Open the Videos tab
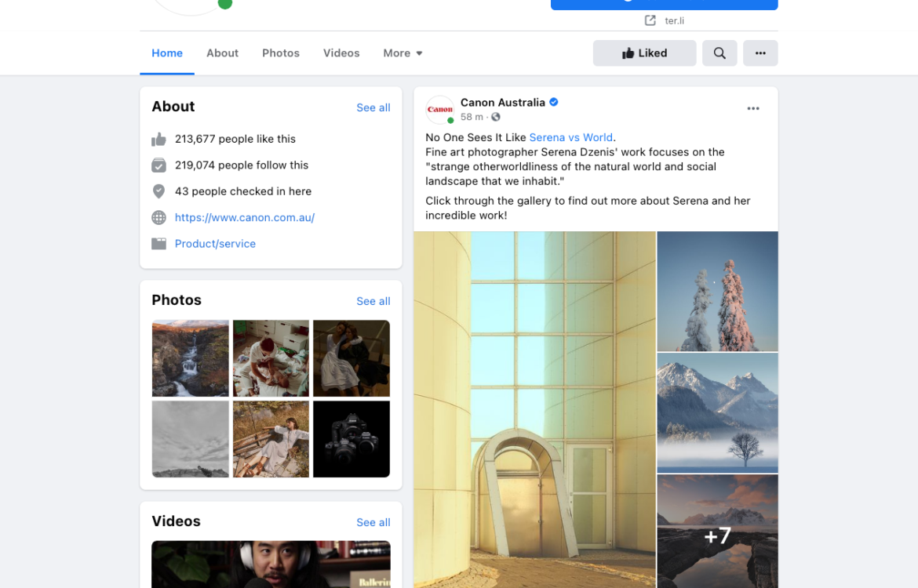 pyautogui.click(x=341, y=53)
